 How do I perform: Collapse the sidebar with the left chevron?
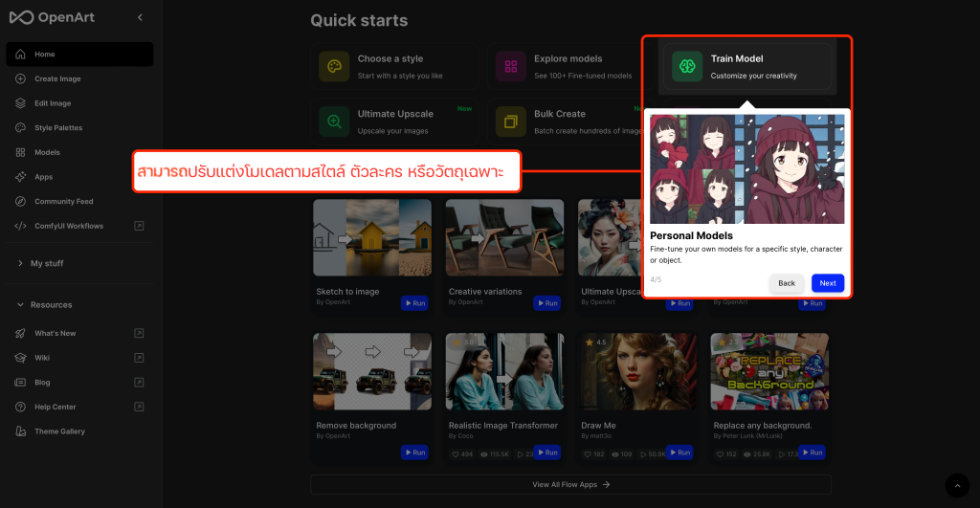point(140,17)
